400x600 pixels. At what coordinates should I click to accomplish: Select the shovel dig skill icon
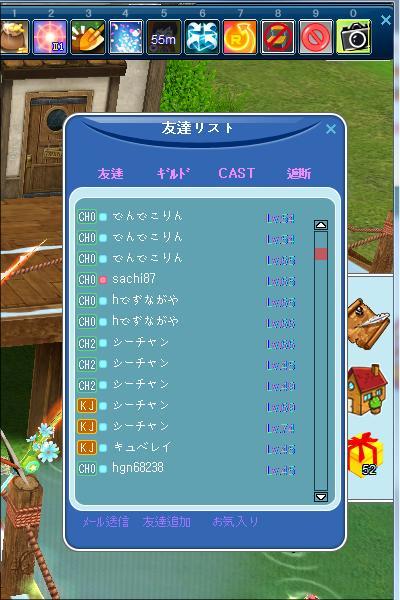point(88,37)
